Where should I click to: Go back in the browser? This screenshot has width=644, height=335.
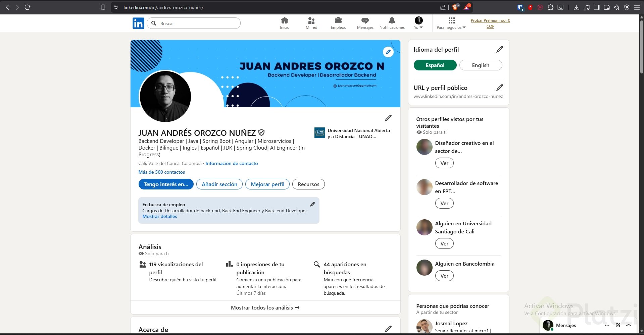point(7,7)
